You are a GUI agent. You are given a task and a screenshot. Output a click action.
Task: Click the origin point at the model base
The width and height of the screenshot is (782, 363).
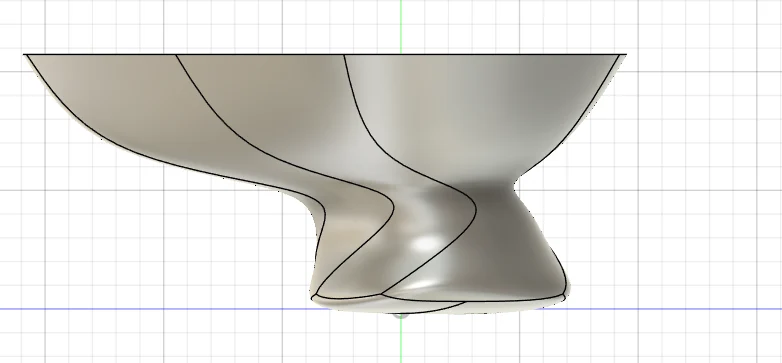(400, 315)
